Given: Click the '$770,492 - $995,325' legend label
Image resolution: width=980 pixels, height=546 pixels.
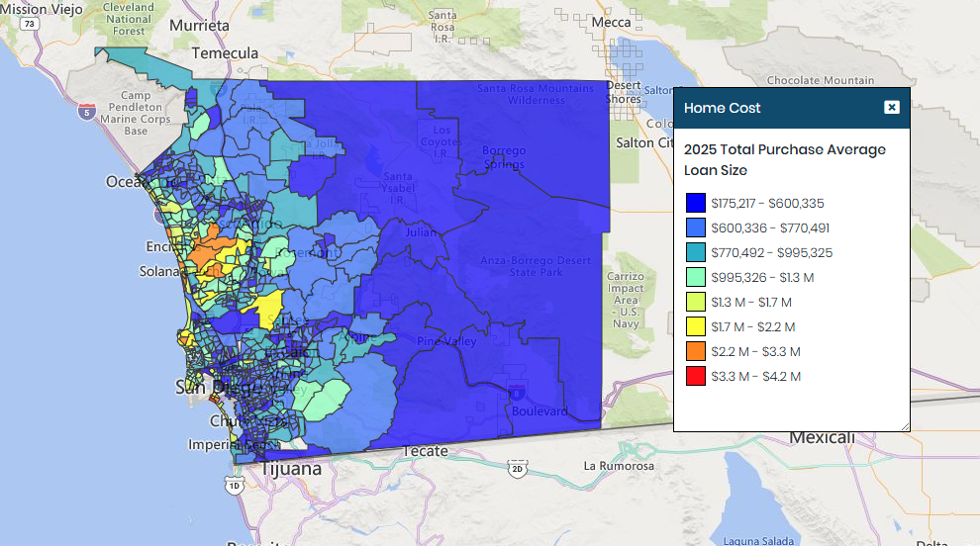Looking at the screenshot, I should [772, 253].
